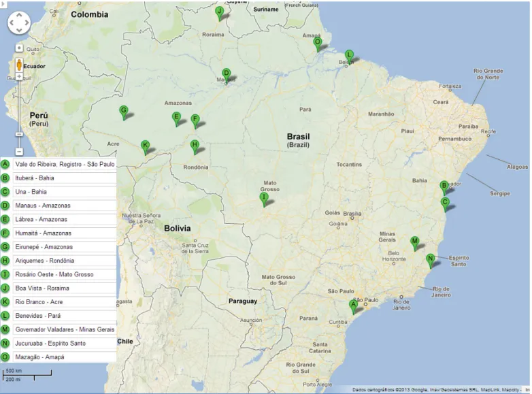Click Rio Branco - Acre list entry
Screen dimensions: 532x394
coord(65,302)
